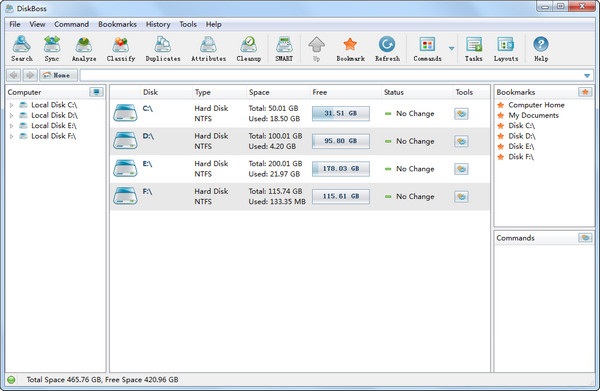Image resolution: width=600 pixels, height=391 pixels.
Task: Open the tools icon for disk C:\ row
Action: pyautogui.click(x=461, y=114)
